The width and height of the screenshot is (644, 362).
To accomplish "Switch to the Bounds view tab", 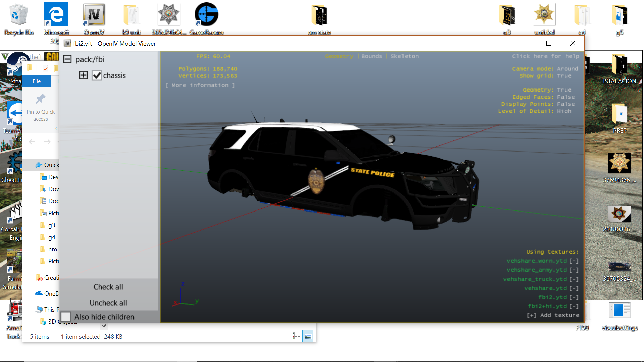I will click(x=372, y=56).
